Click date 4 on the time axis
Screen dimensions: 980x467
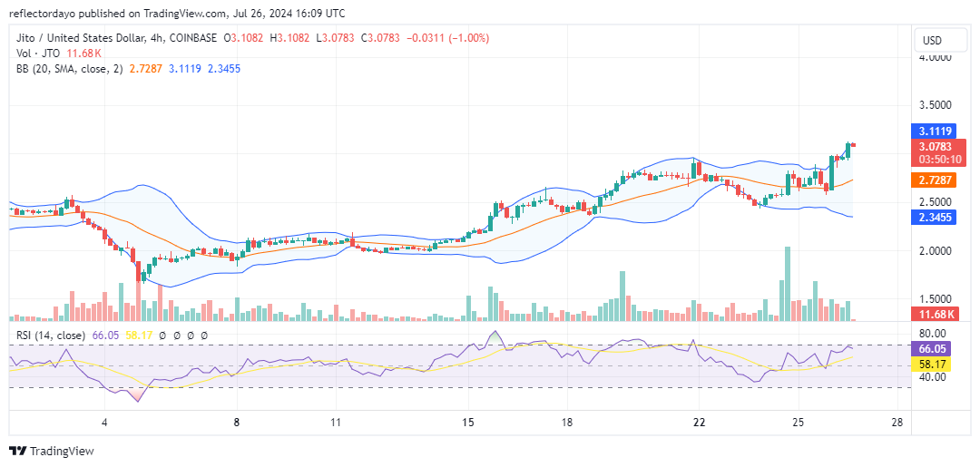click(105, 423)
